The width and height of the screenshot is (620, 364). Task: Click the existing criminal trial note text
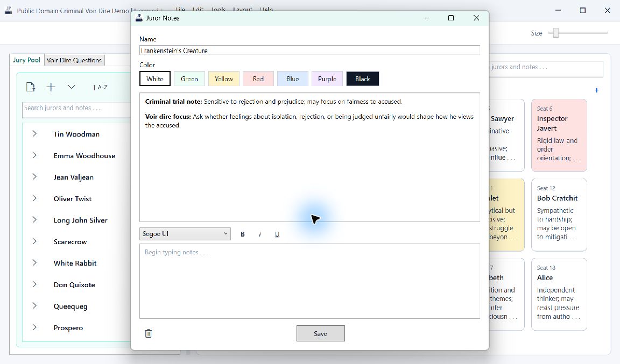tap(273, 102)
